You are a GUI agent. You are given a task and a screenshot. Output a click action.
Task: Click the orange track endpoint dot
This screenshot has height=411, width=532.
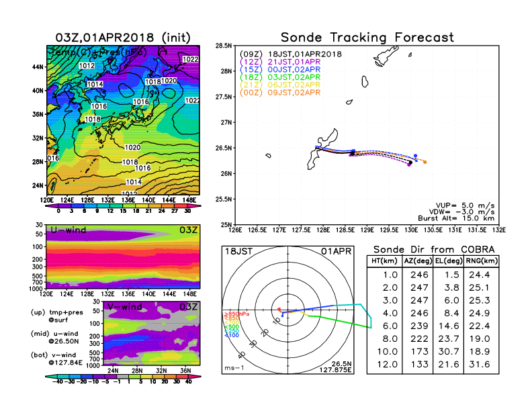425,162
